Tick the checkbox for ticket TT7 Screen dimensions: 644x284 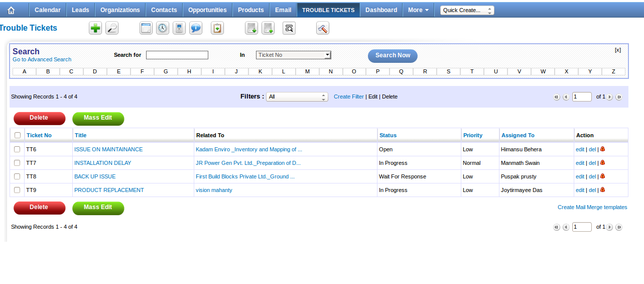coord(17,163)
